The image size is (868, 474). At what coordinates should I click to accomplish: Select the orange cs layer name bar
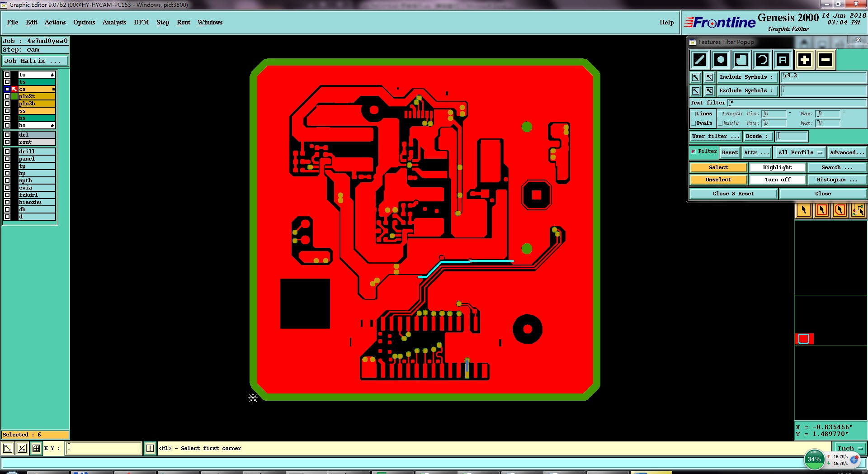coord(37,89)
